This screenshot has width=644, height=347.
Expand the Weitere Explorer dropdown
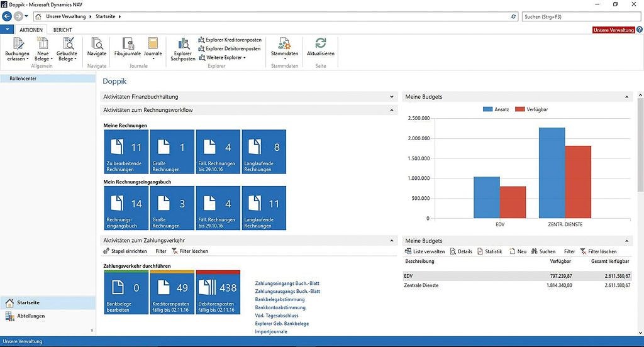tap(225, 58)
